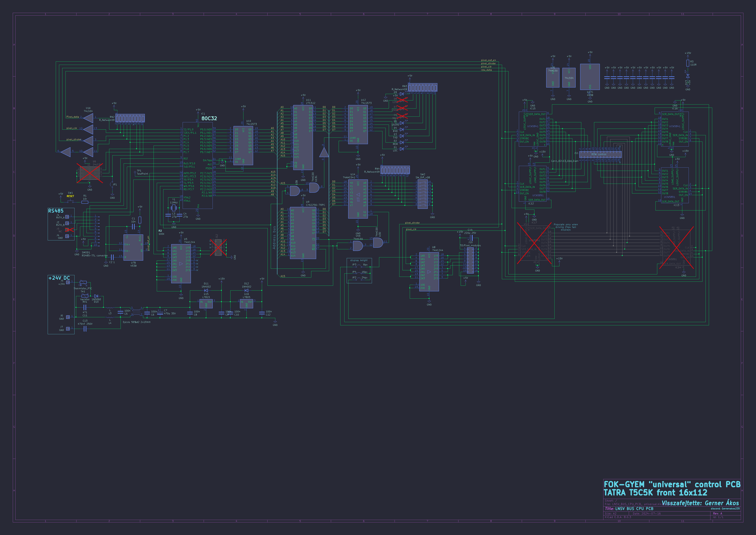The height and width of the screenshot is (535, 756).
Task: Select the U5 74HC244 buffer symbol
Action: coord(181,264)
